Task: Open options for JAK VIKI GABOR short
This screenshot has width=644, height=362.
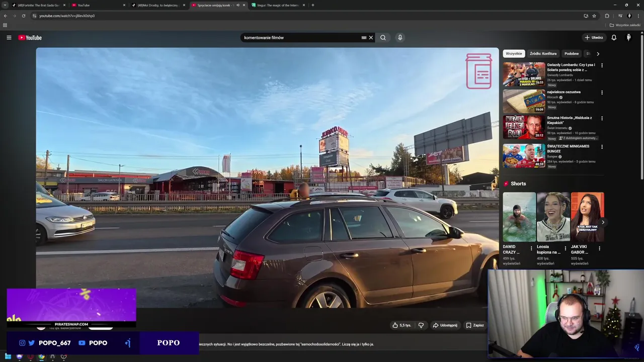Action: click(x=599, y=248)
